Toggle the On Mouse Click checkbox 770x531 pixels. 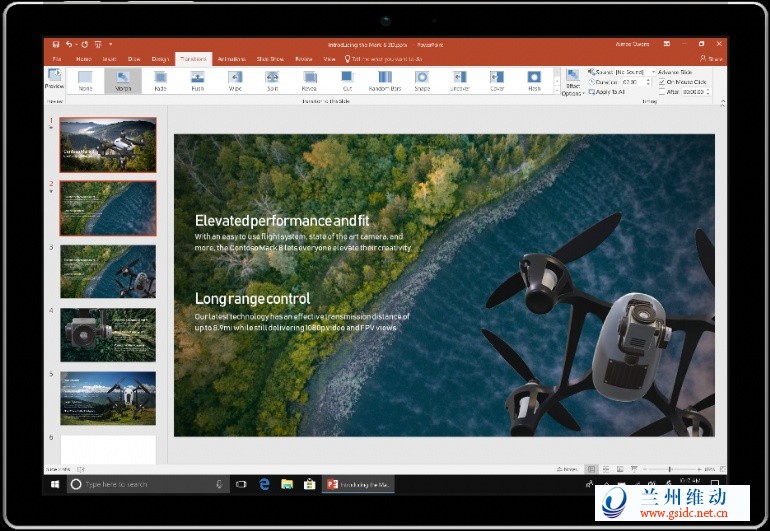[x=662, y=82]
